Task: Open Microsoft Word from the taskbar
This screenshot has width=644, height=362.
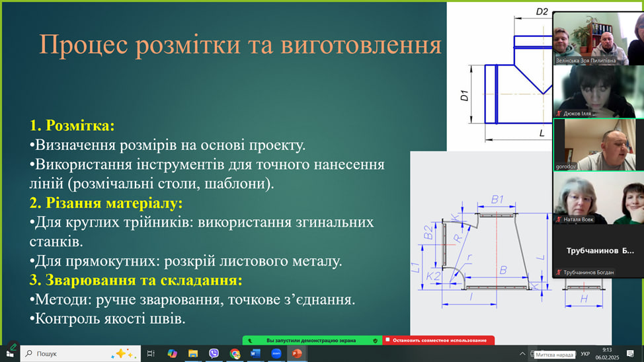Action: point(255,354)
